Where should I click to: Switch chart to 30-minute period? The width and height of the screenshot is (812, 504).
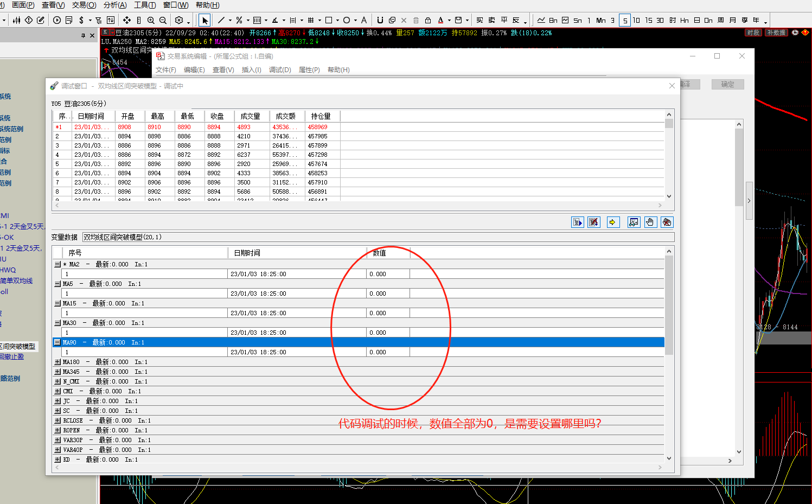(660, 20)
